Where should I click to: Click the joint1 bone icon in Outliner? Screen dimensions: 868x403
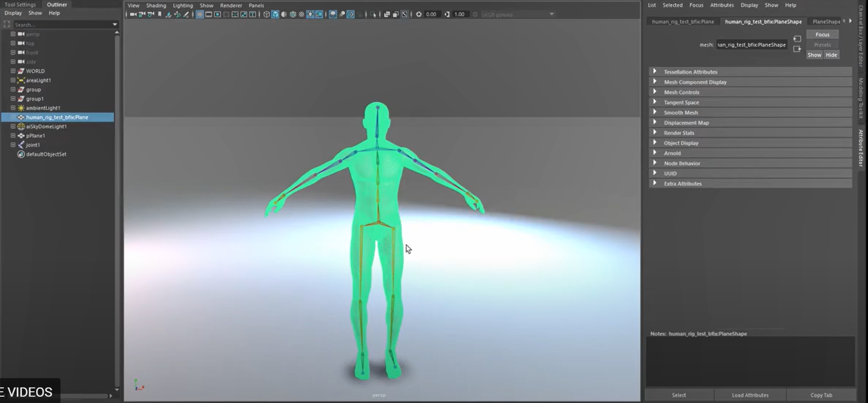coord(21,145)
